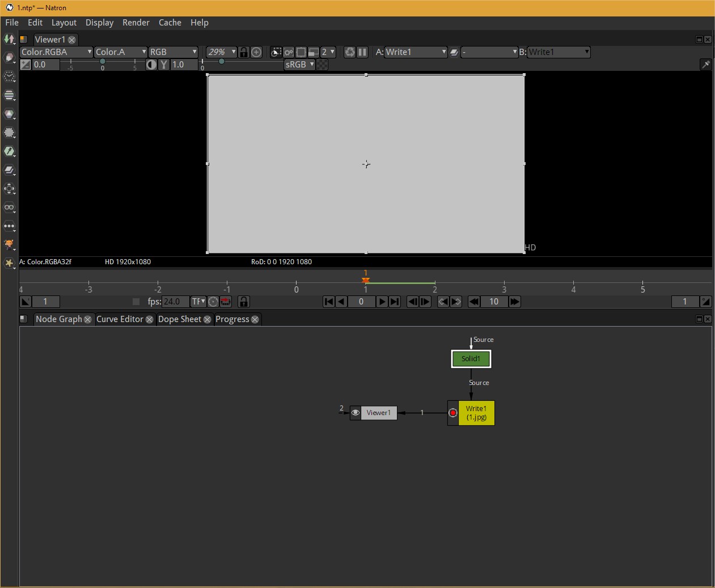Click the force re-render refresh icon
Image resolution: width=715 pixels, height=588 pixels.
click(350, 52)
